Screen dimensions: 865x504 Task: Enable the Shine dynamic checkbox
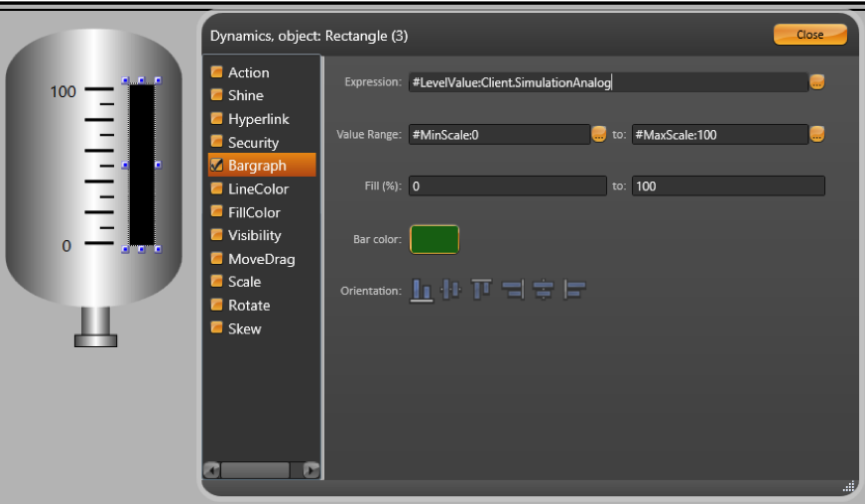[216, 95]
